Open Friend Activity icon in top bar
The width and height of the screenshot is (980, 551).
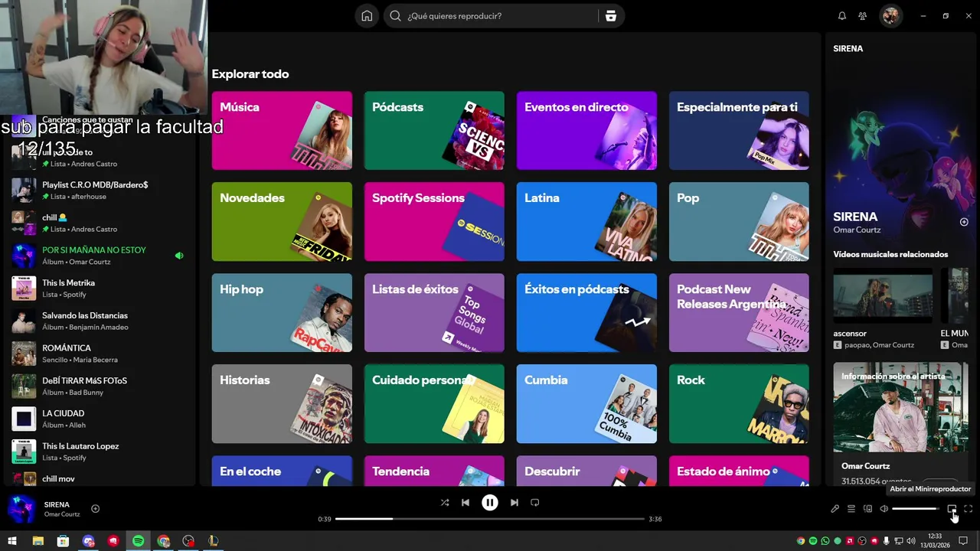point(863,16)
